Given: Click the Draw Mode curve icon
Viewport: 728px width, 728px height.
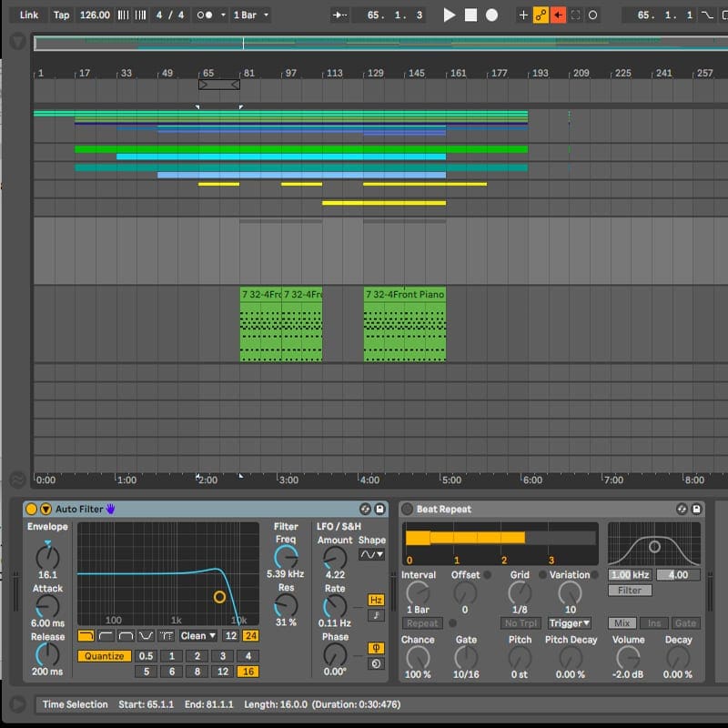Looking at the screenshot, I should [707, 15].
